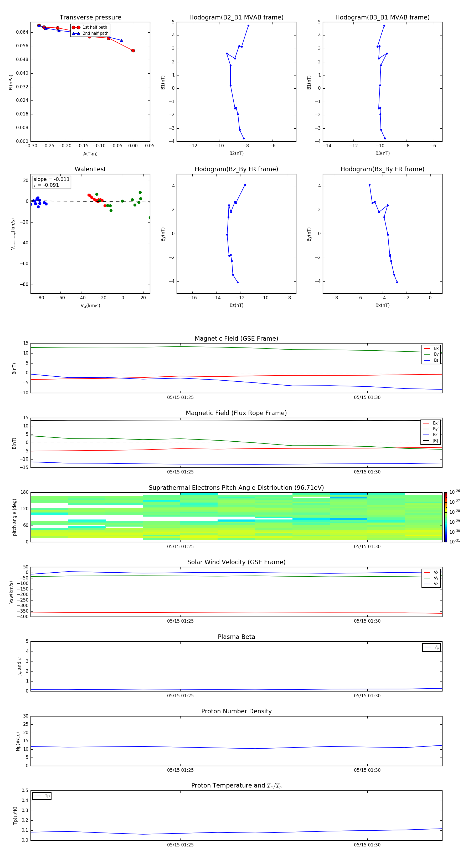
Task: Click the 'By' legend entry in GSE magnetic field
Action: pos(431,354)
